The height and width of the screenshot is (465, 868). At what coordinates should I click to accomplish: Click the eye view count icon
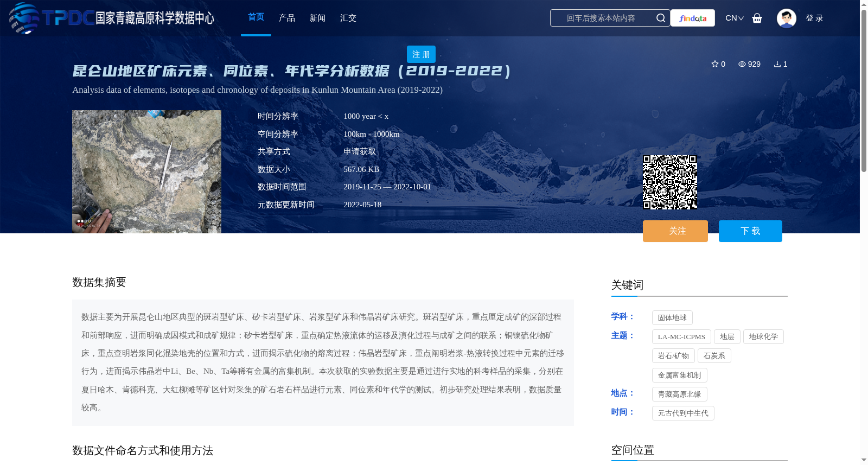point(742,64)
